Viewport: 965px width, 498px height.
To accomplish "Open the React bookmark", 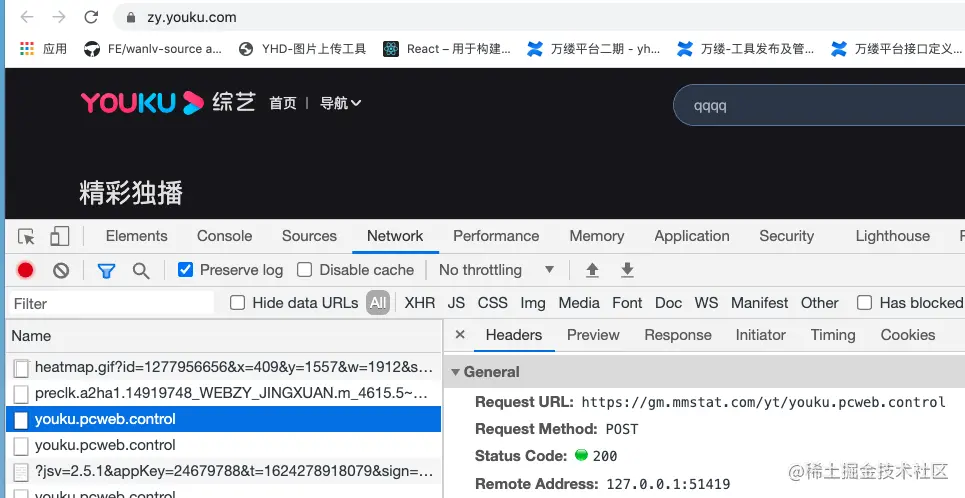I will click(446, 49).
